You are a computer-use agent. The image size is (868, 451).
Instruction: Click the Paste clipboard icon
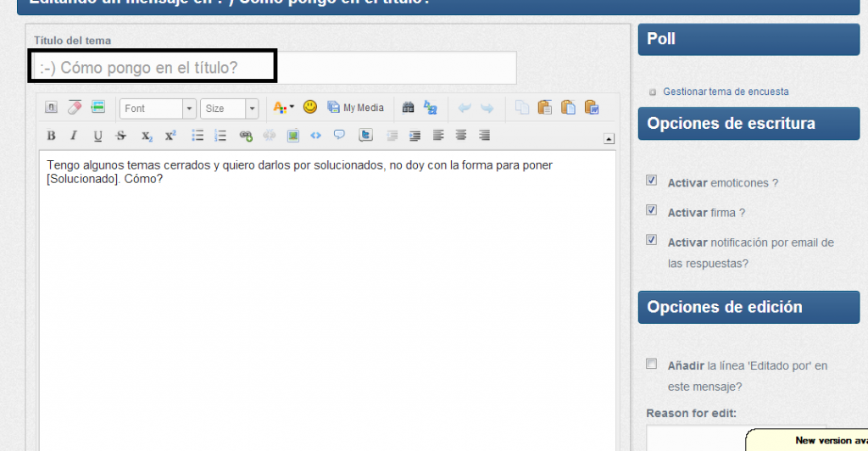coord(545,108)
